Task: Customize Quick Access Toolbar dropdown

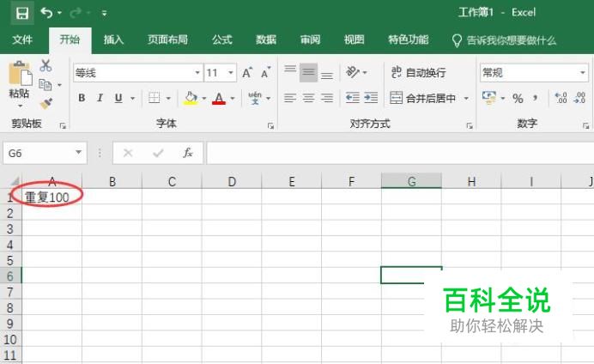Action: click(x=104, y=13)
